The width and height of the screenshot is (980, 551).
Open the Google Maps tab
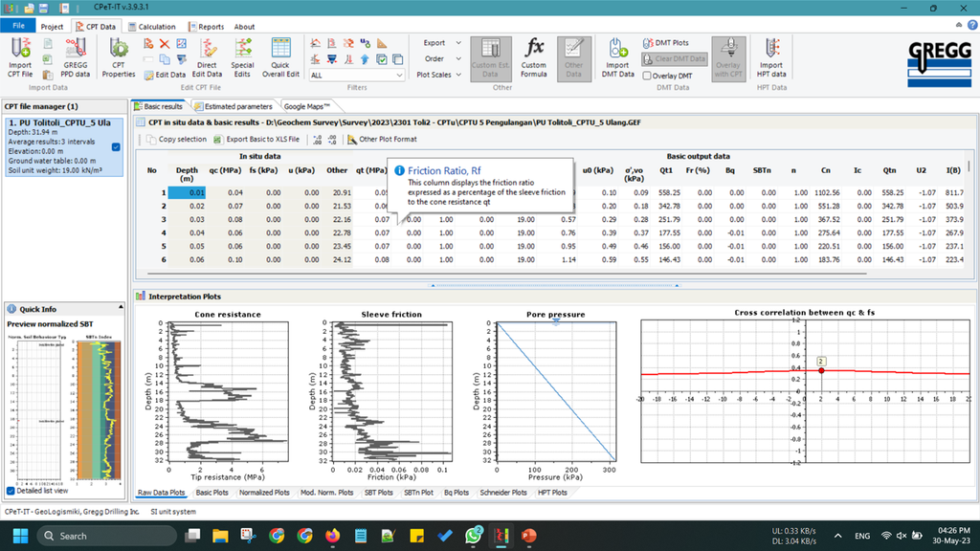pos(307,106)
